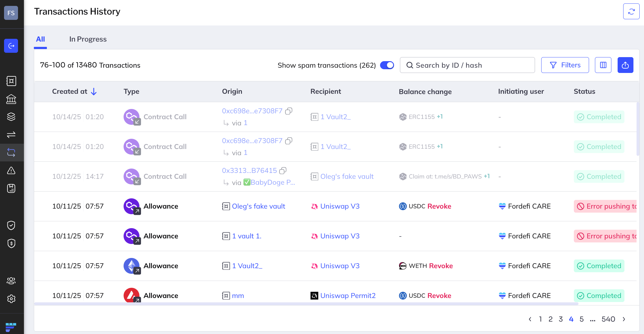This screenshot has height=334, width=644.
Task: Click the export transactions icon button
Action: coord(625,65)
